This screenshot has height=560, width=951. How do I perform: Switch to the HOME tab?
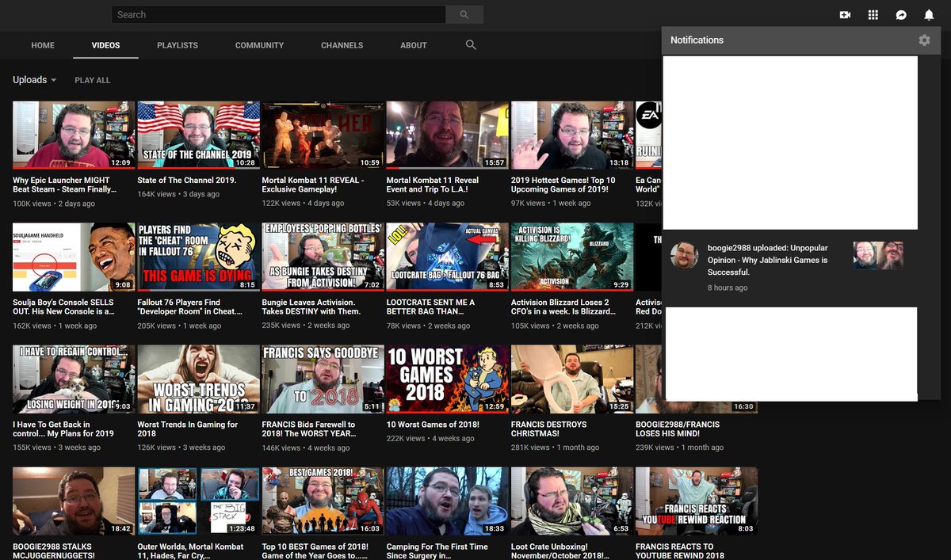point(43,45)
